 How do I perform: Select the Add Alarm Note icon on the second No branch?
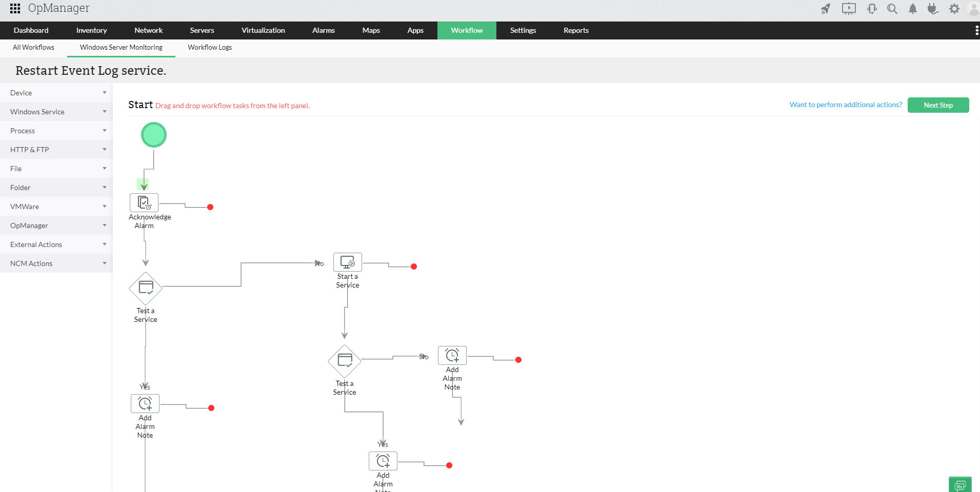pos(452,355)
